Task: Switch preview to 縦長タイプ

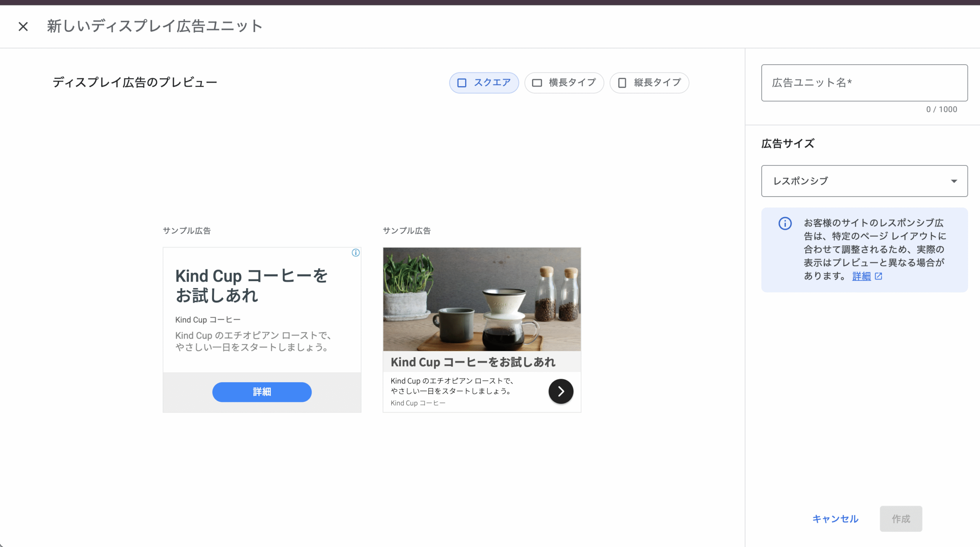Action: tap(649, 83)
